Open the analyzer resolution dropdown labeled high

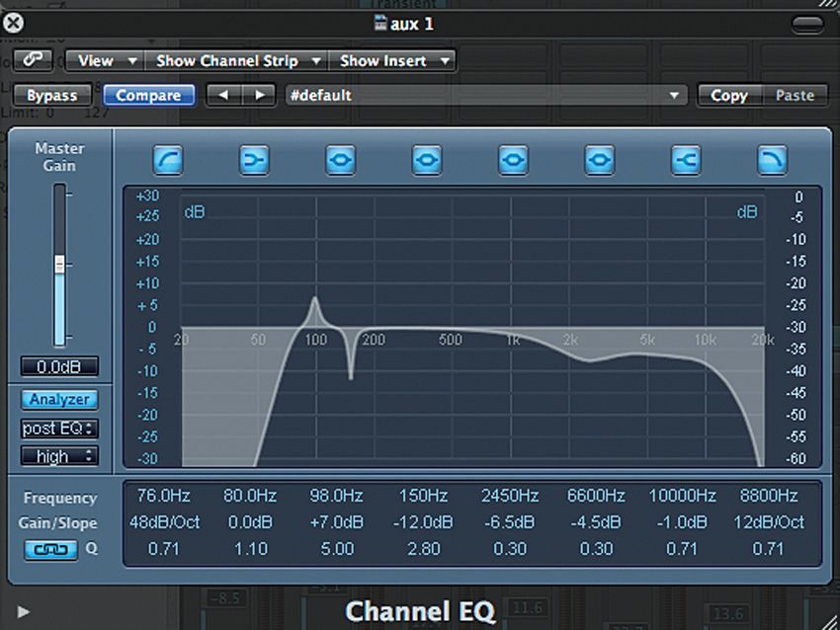point(59,456)
